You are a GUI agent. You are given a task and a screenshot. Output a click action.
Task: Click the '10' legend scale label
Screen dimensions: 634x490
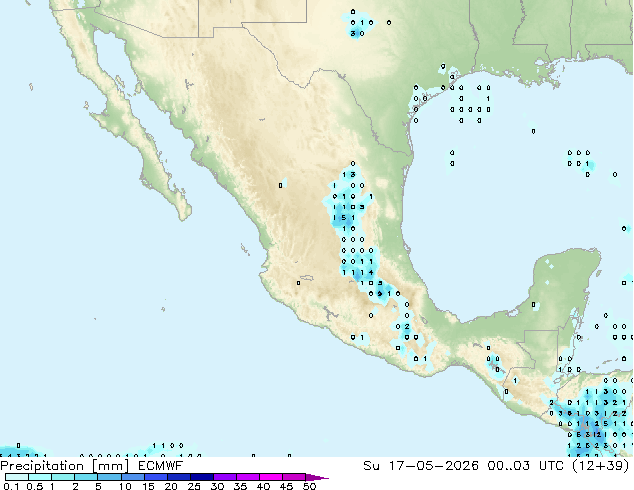125,486
